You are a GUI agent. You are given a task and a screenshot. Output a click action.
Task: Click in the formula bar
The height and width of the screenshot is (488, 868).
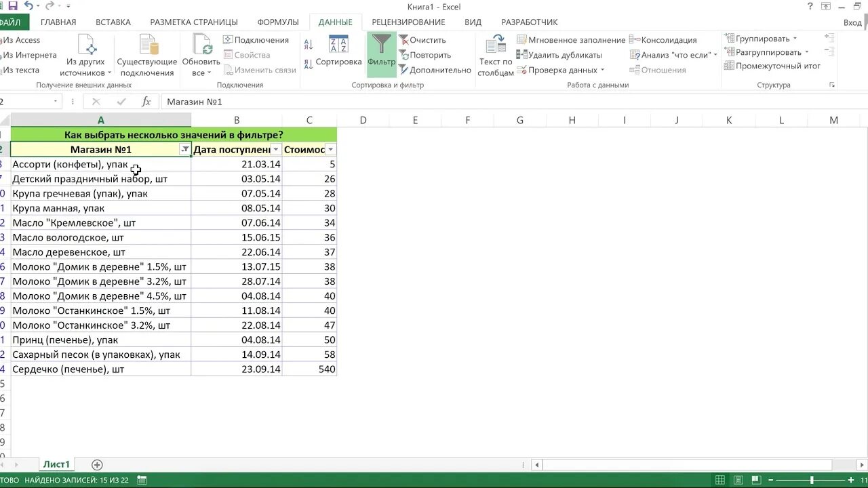pos(512,102)
